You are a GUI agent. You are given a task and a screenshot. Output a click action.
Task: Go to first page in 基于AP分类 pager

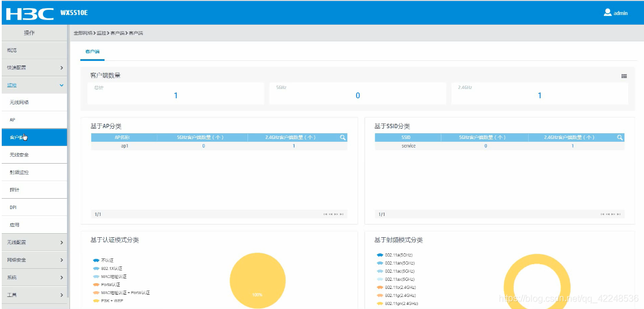pos(325,214)
